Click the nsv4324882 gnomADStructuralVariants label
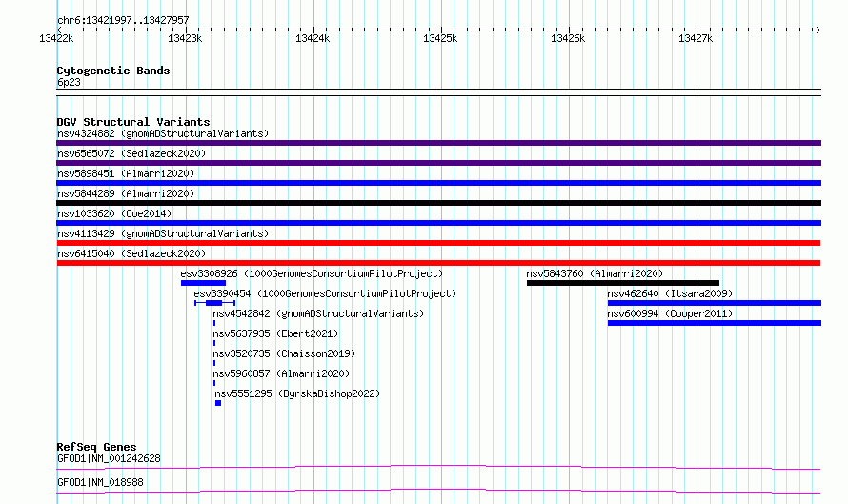Image resolution: width=848 pixels, height=504 pixels. tap(163, 133)
